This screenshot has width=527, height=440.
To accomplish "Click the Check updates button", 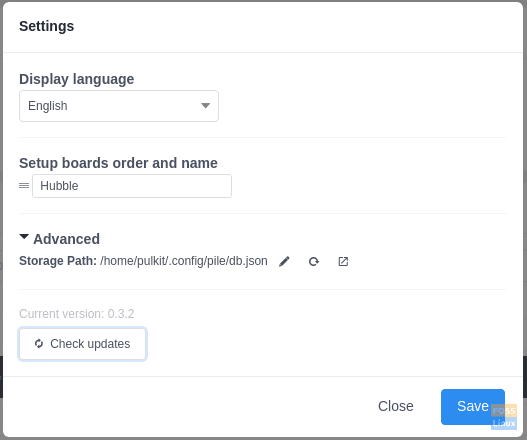I will click(83, 344).
